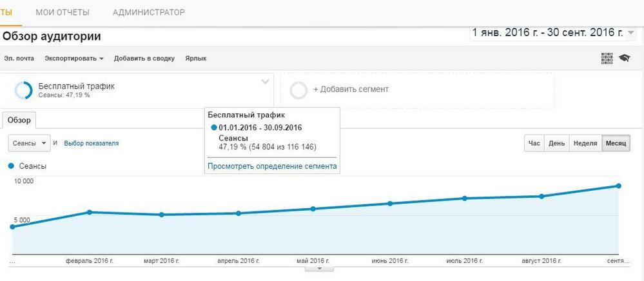Click the март 2016 data point

[x=161, y=215]
